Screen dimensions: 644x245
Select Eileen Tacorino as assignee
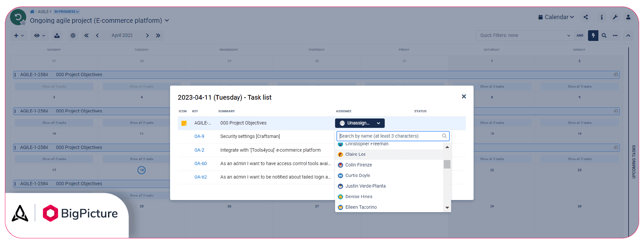[x=389, y=207]
